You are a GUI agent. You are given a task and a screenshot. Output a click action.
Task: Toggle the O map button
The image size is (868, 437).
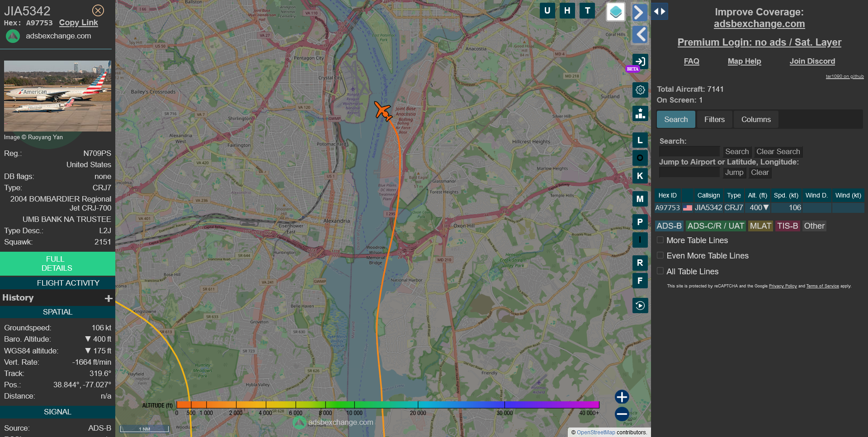point(640,158)
